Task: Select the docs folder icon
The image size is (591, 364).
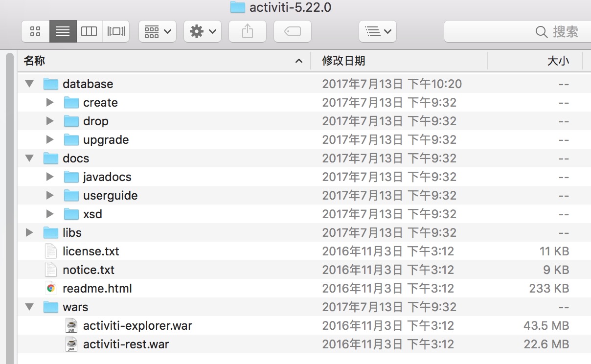Action: click(x=51, y=159)
